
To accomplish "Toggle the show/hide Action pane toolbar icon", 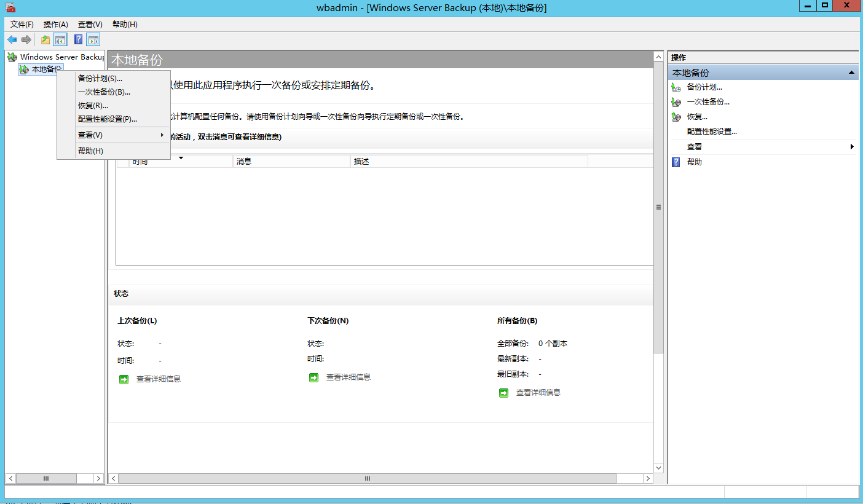I will pos(93,40).
